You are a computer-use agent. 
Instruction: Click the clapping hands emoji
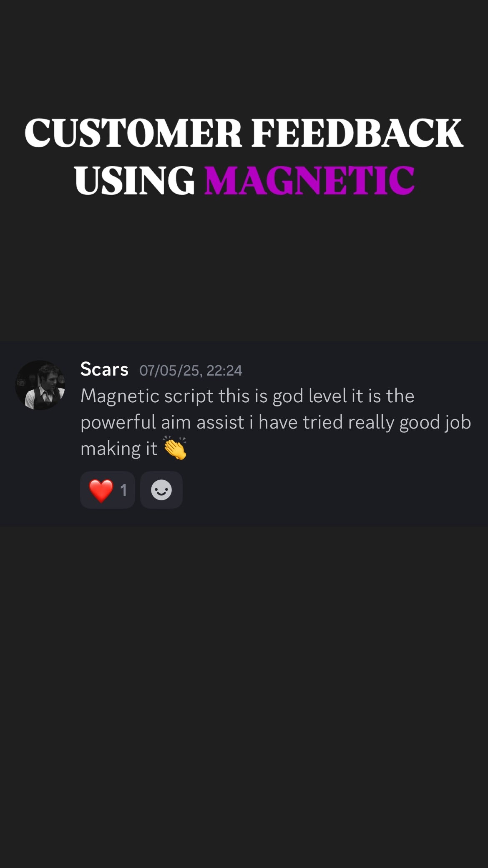point(175,448)
